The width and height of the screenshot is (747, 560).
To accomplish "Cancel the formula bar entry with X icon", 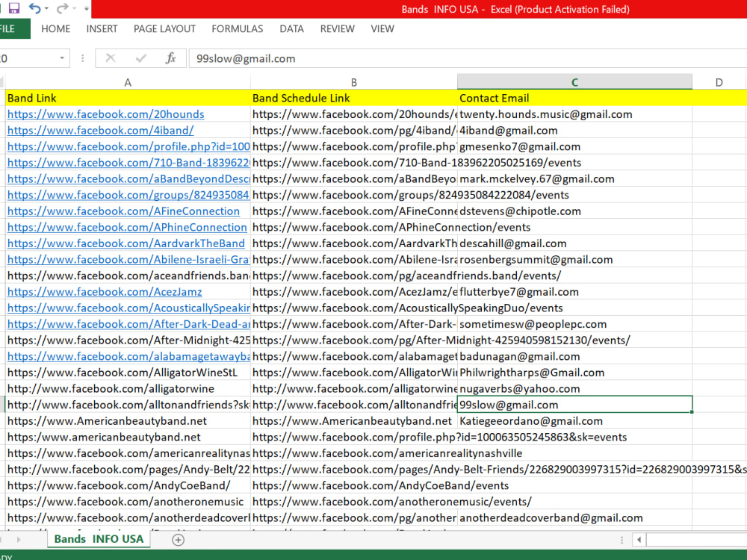I will [111, 58].
